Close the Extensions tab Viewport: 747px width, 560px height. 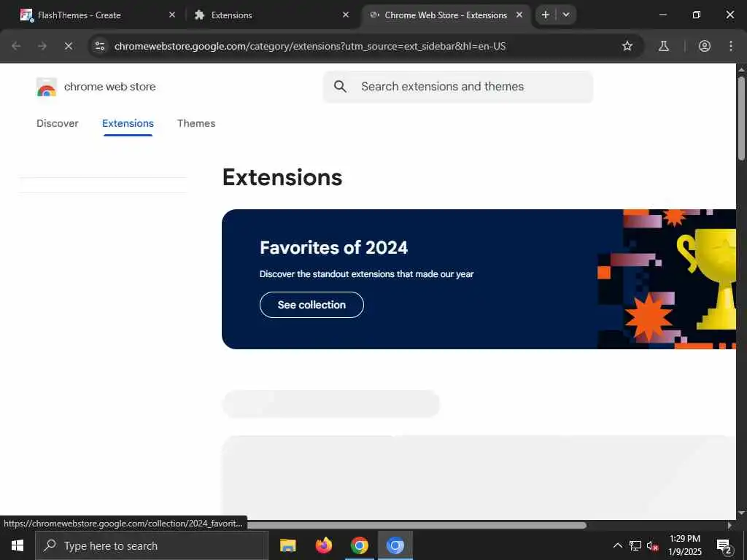(x=346, y=15)
